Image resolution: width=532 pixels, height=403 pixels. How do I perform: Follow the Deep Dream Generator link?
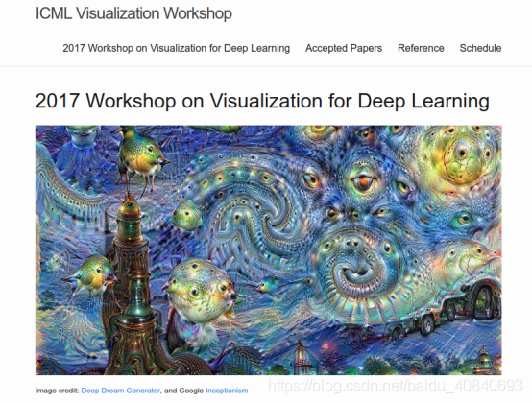point(120,391)
